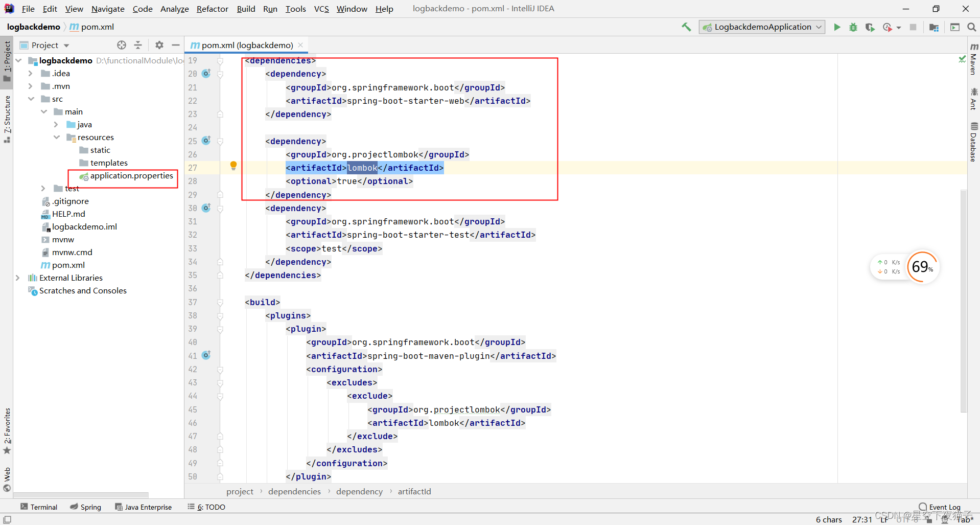Viewport: 980px width, 525px height.
Task: Open the Navigate menu
Action: pyautogui.click(x=108, y=9)
